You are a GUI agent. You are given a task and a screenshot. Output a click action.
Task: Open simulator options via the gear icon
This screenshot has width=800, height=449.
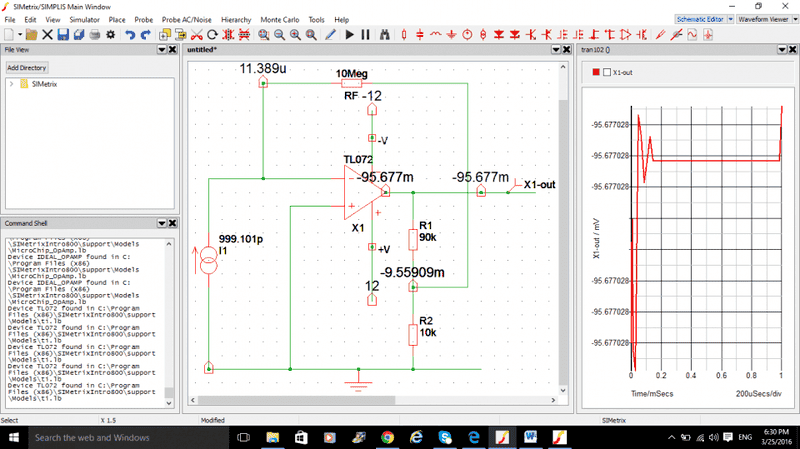[111, 35]
